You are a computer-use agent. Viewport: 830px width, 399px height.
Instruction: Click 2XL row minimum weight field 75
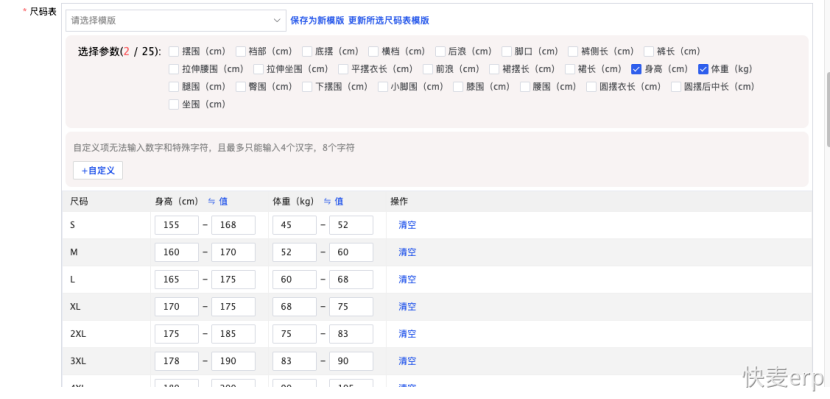point(294,334)
